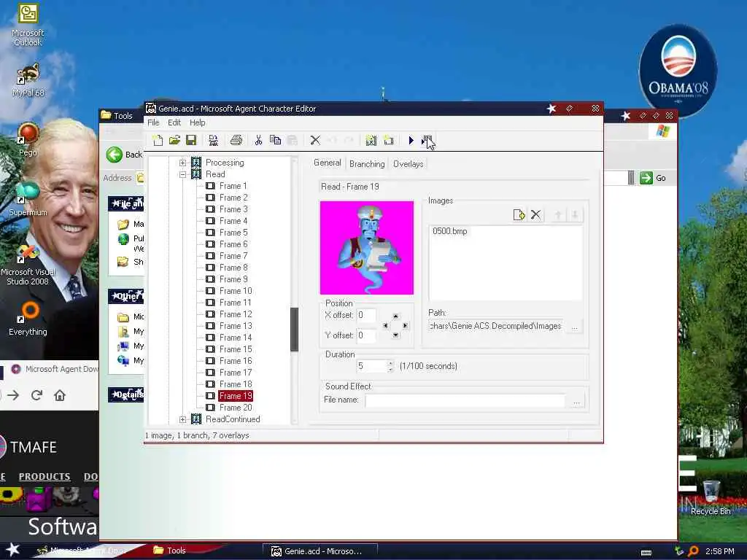Click the Build Character toolbar icon

click(x=214, y=140)
